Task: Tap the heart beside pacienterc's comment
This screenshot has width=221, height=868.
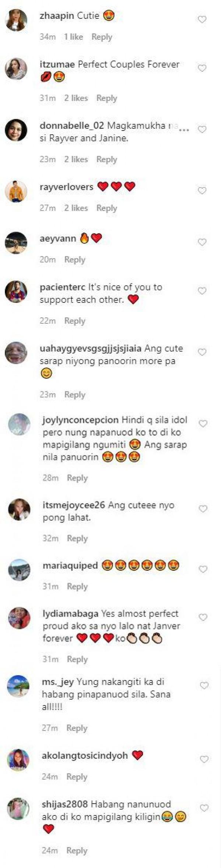Action: coord(202,291)
